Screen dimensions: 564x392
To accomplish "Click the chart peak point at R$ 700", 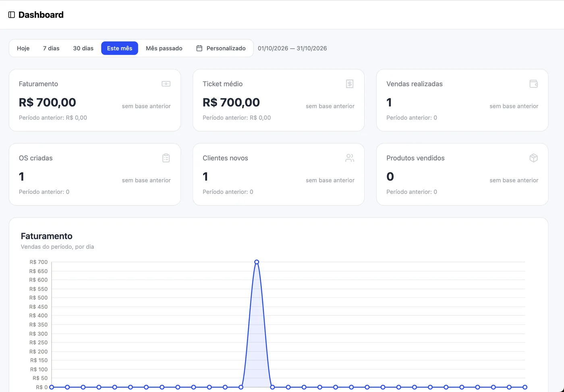I will 257,262.
